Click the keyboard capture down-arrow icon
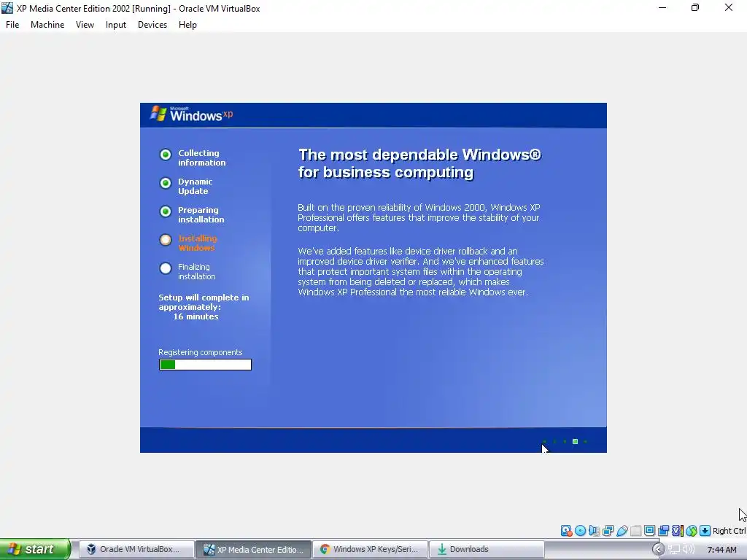The image size is (747, 560). pos(705,531)
